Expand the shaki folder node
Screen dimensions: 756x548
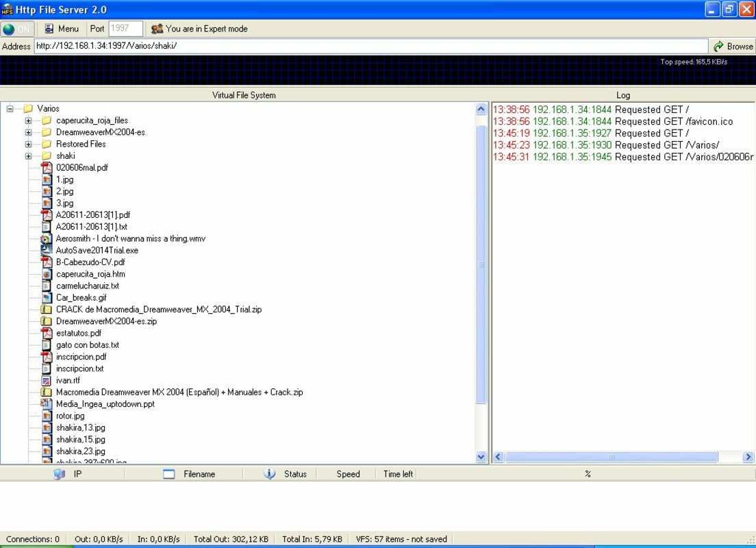(x=29, y=155)
